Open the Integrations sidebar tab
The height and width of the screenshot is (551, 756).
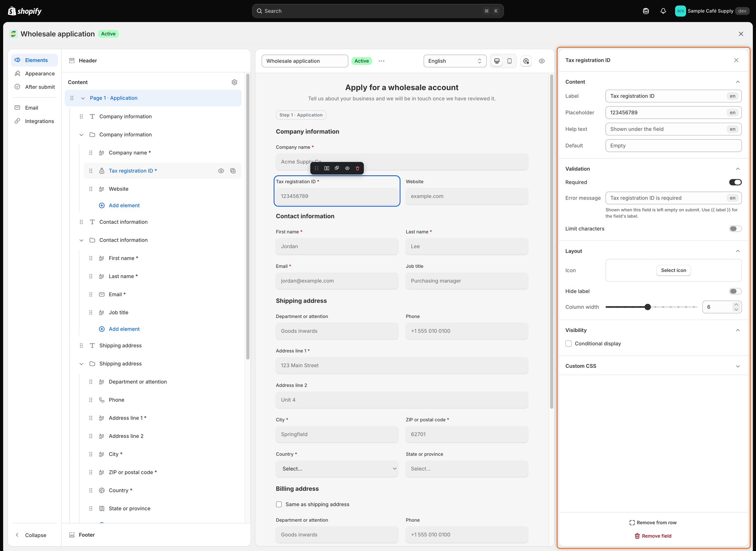[35, 121]
